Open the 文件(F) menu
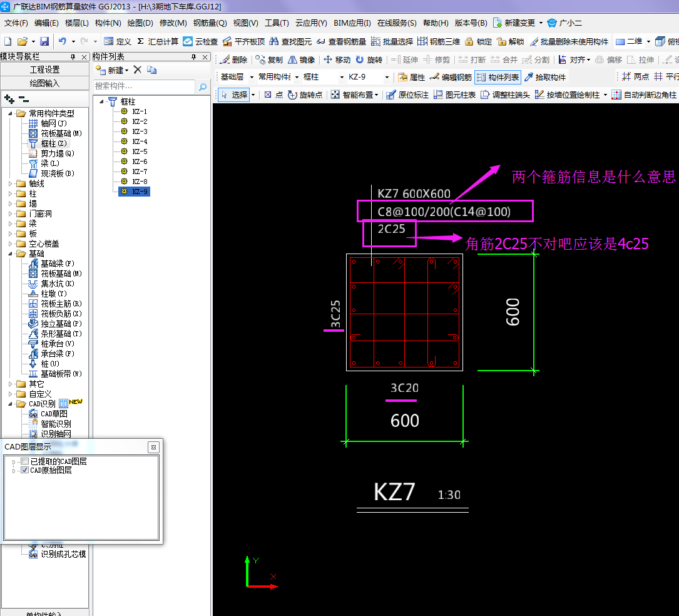The width and height of the screenshot is (679, 616). [x=16, y=23]
